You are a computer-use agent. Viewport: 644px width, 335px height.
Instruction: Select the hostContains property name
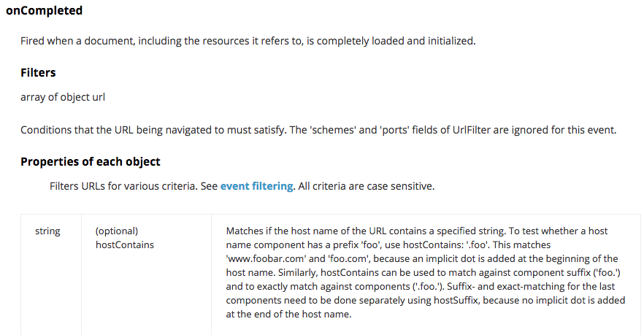click(x=125, y=245)
